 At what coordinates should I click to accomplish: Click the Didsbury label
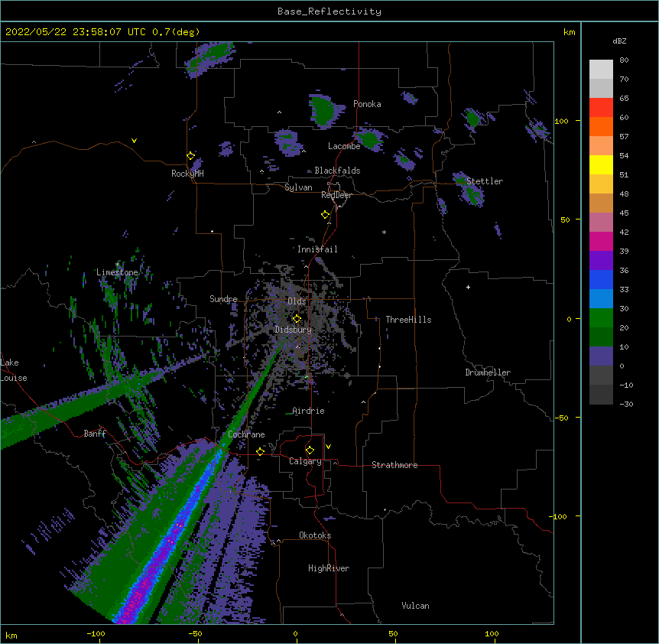(x=294, y=330)
